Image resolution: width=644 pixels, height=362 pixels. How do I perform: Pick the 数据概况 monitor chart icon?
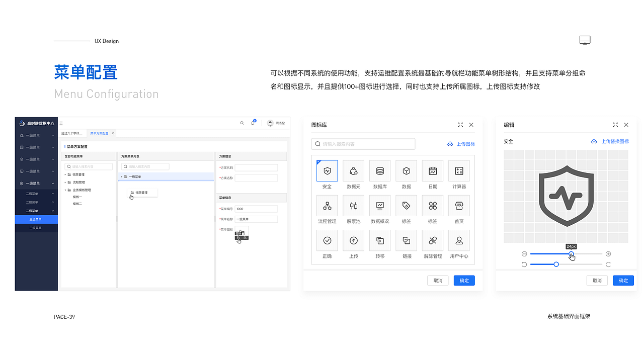click(380, 206)
